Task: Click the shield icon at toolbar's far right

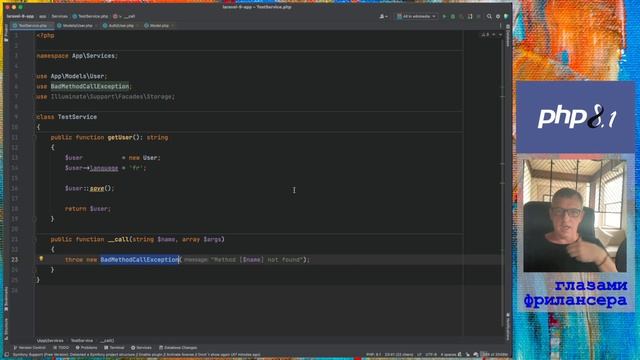Action: (x=506, y=16)
